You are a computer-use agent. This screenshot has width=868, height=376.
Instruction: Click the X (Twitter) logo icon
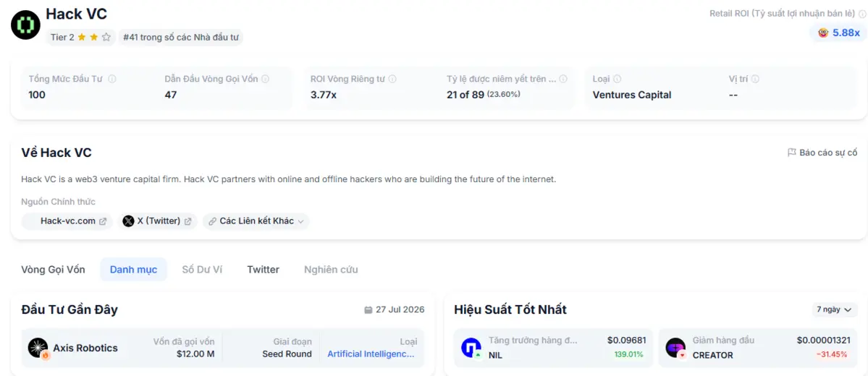(x=128, y=221)
